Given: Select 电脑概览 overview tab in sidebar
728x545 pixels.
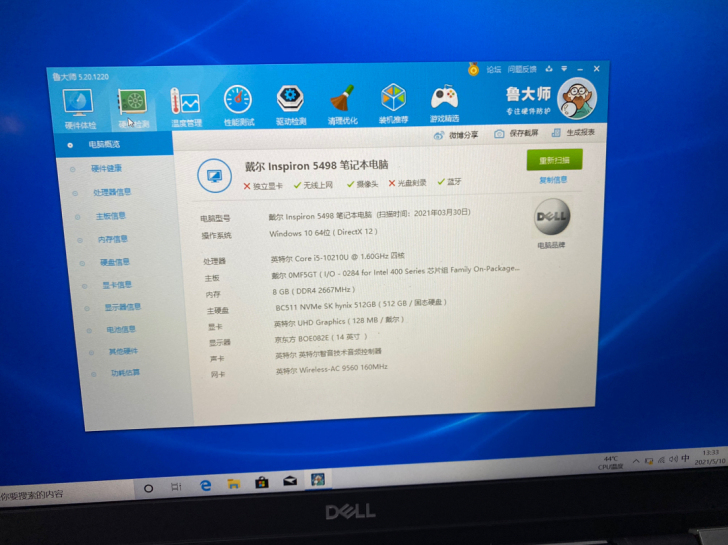Looking at the screenshot, I should click(x=114, y=144).
